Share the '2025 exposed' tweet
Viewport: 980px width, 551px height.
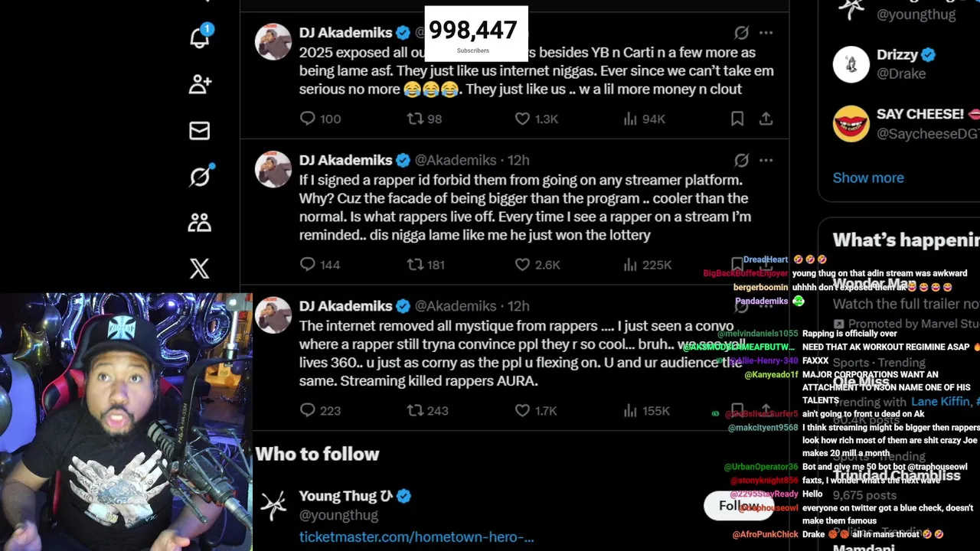point(766,119)
